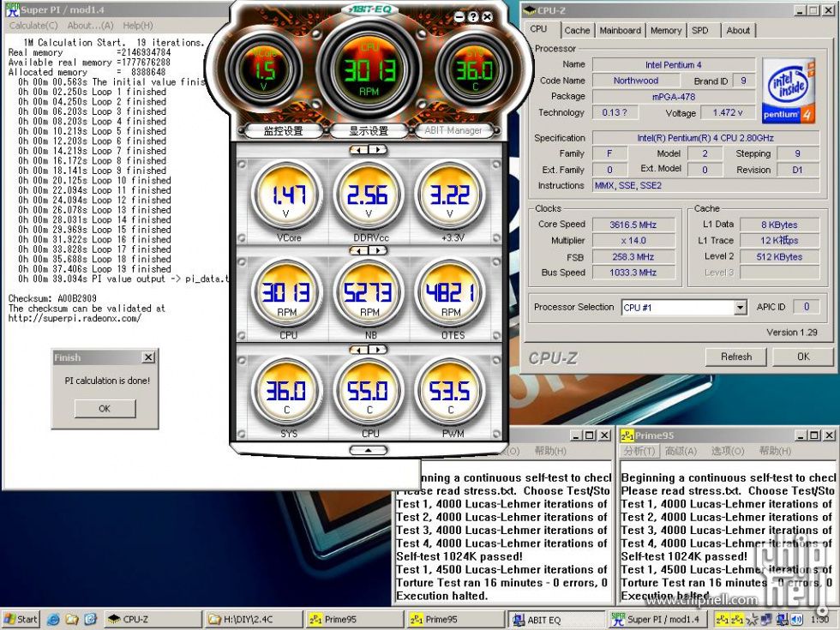The height and width of the screenshot is (630, 840).
Task: Click the ABIT-EQ logo badge at top
Action: 369,9
